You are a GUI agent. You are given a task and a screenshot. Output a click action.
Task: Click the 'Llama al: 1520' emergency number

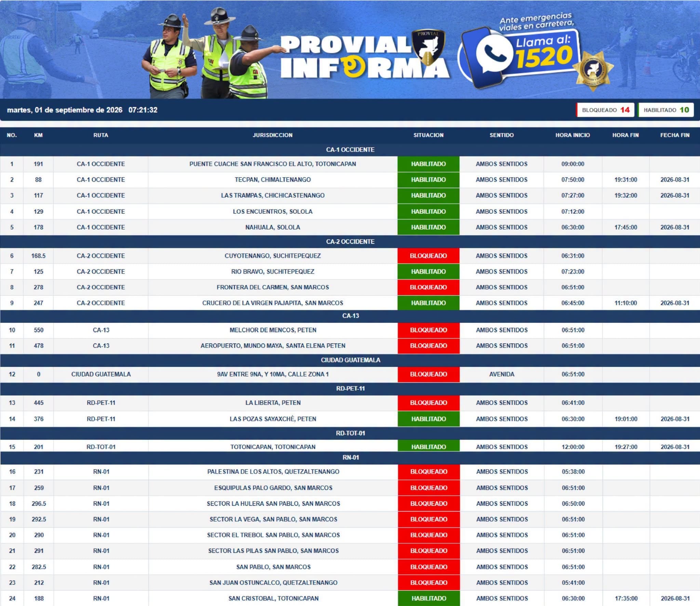[543, 51]
